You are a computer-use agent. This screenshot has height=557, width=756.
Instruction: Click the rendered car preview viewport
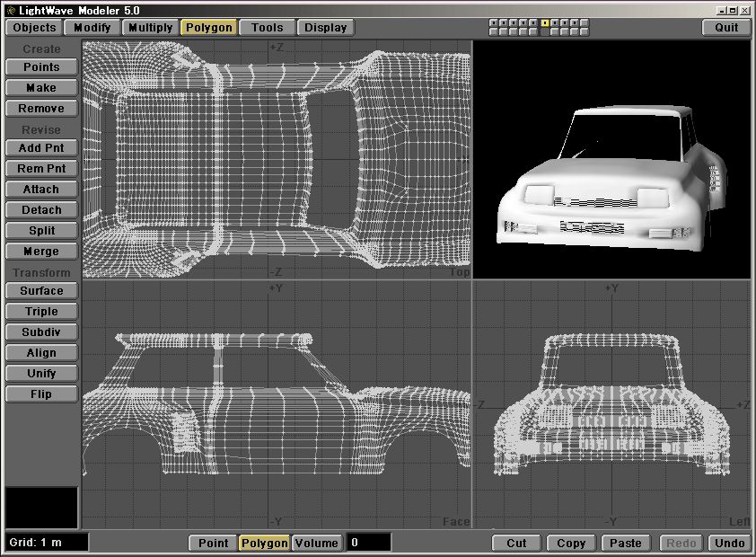(613, 159)
